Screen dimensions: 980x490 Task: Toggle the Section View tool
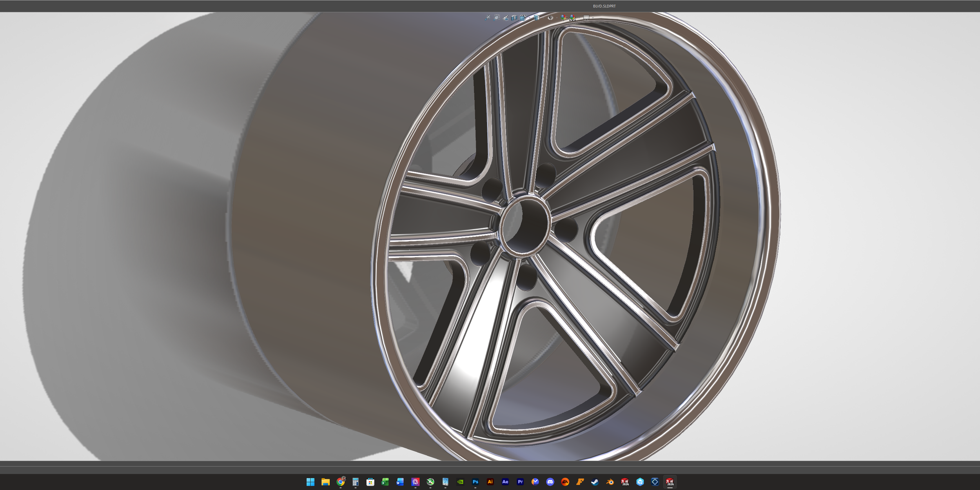[514, 18]
